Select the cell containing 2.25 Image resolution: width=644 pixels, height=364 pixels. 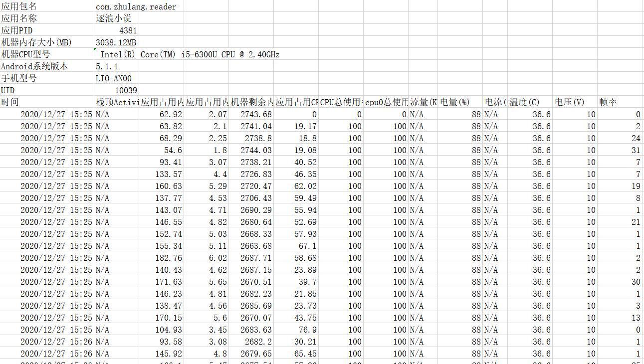pos(207,138)
